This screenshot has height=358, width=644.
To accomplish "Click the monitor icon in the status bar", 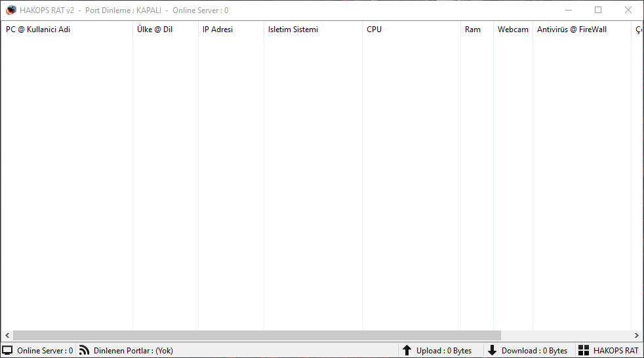I will tap(8, 351).
